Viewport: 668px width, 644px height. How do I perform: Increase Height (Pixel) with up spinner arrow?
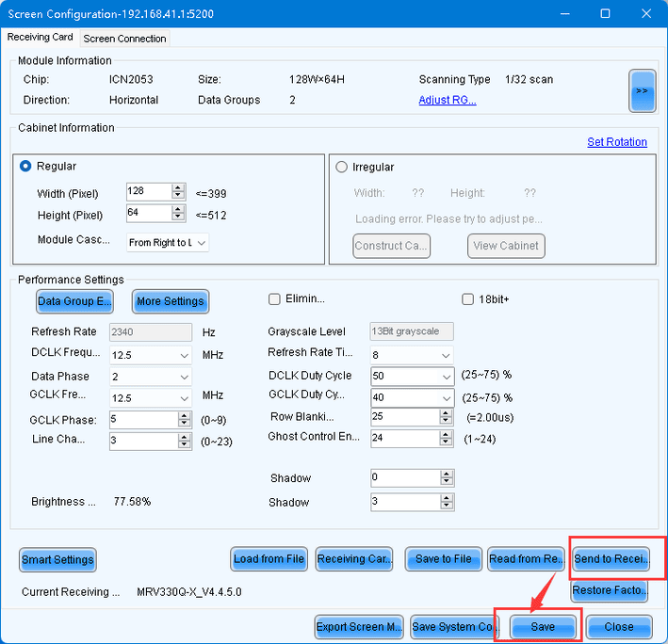point(178,209)
